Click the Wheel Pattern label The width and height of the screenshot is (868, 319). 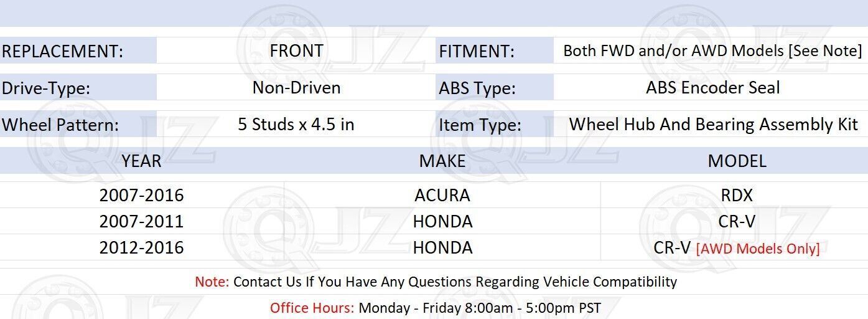pos(60,125)
